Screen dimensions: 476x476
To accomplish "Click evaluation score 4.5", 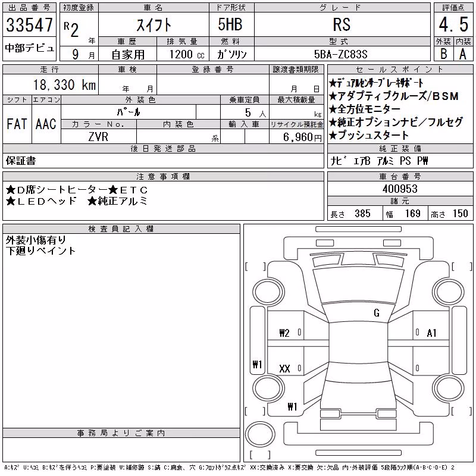I will point(453,24).
